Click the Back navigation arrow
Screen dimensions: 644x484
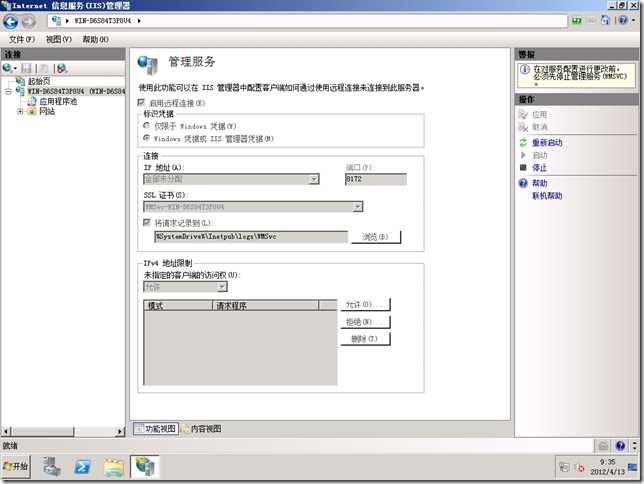[10, 21]
